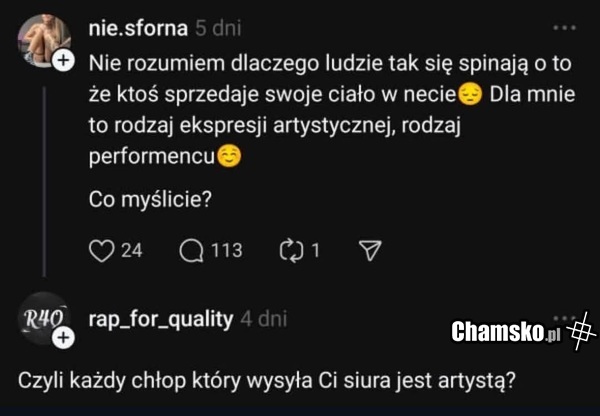Click the "Co myślicie?" line in post
This screenshot has height=416, width=600.
click(149, 199)
